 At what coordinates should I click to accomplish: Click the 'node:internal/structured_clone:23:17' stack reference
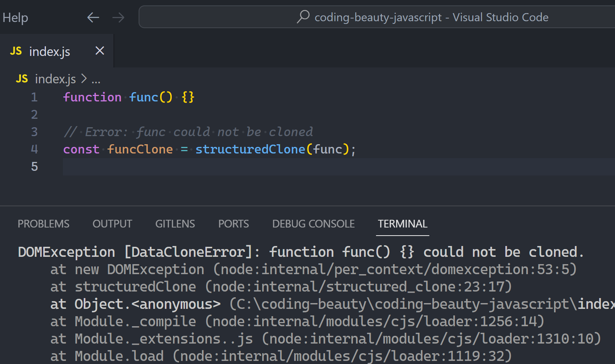tap(358, 287)
